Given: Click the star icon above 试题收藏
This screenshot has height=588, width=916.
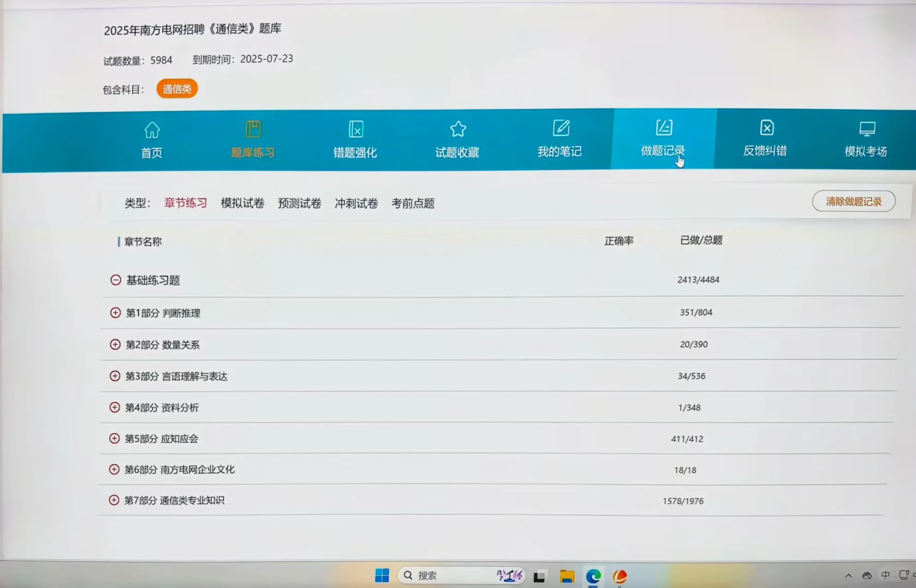Looking at the screenshot, I should click(458, 128).
